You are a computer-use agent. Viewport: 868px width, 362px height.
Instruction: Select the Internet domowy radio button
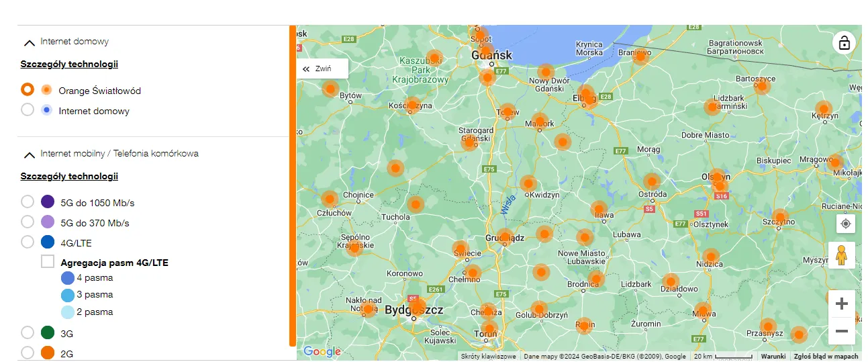(28, 109)
